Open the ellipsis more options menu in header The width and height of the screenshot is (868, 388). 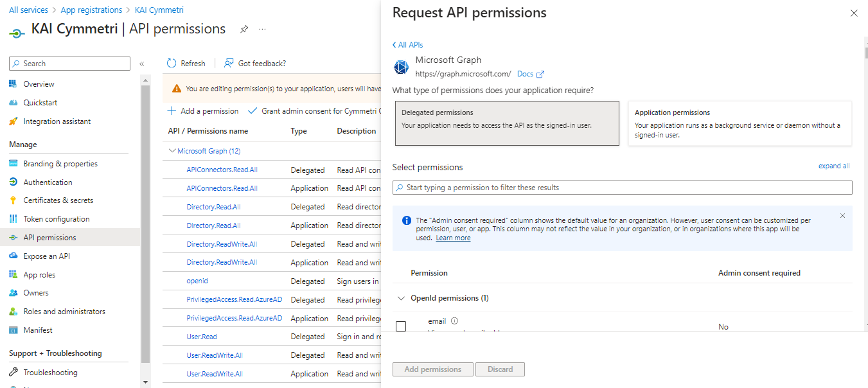coord(262,30)
